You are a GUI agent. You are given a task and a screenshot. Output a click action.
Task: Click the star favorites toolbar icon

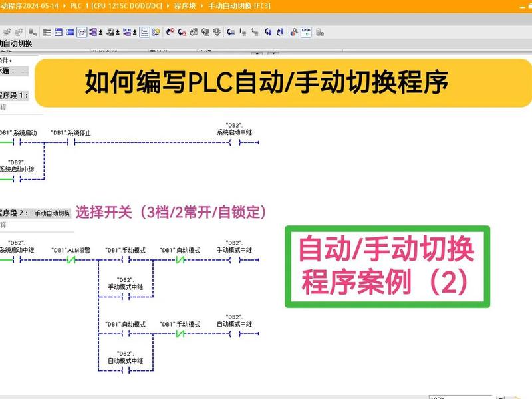(156, 32)
